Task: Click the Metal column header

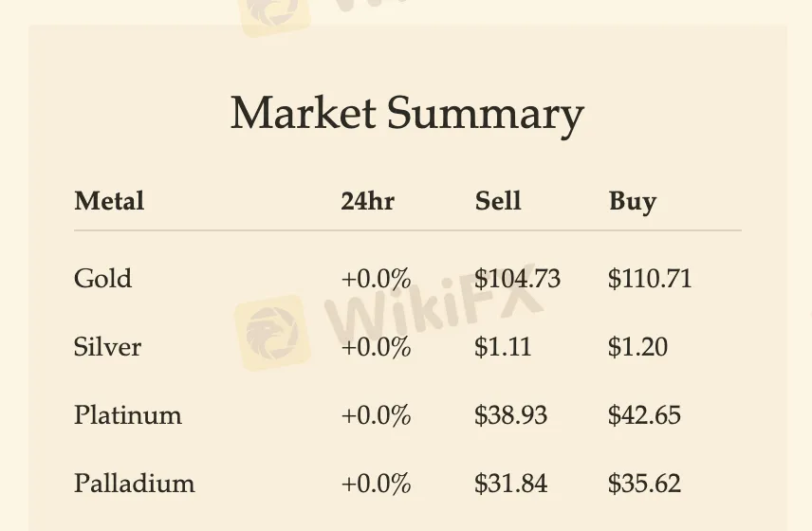Action: [x=109, y=201]
